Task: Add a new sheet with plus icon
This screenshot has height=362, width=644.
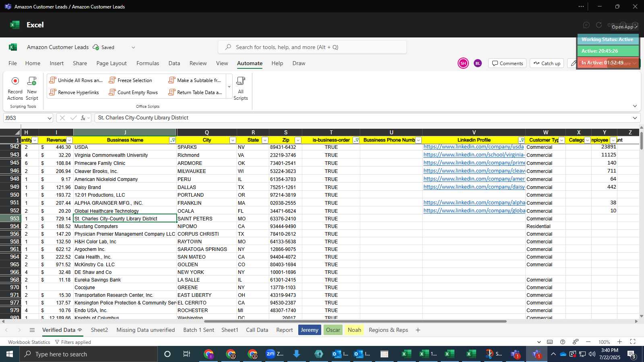Action: pyautogui.click(x=418, y=330)
